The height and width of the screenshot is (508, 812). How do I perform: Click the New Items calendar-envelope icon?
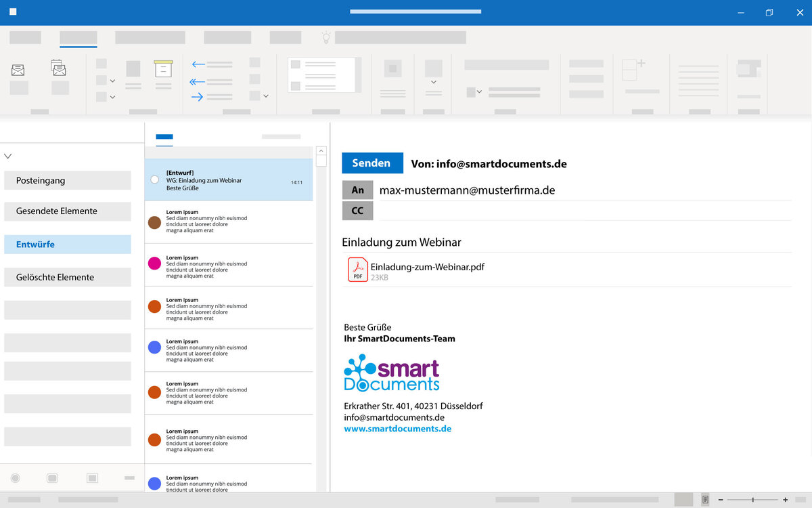59,68
